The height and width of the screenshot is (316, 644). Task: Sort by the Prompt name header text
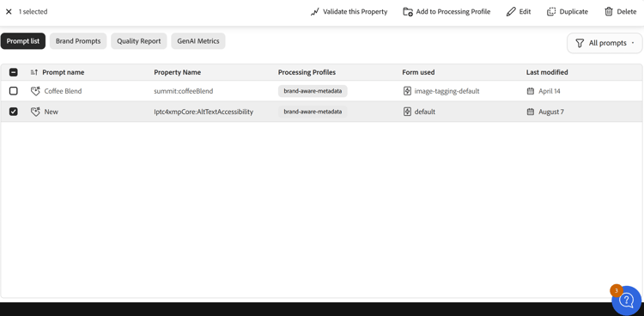point(64,72)
